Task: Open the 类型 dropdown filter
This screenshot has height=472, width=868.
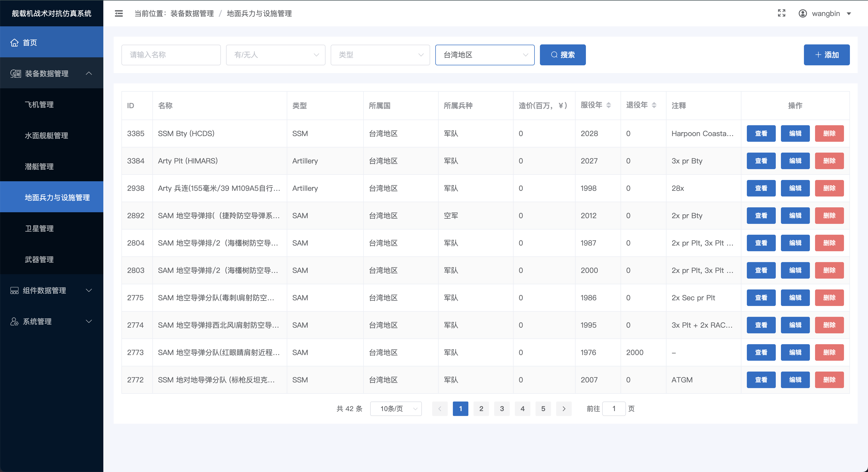Action: pyautogui.click(x=380, y=55)
